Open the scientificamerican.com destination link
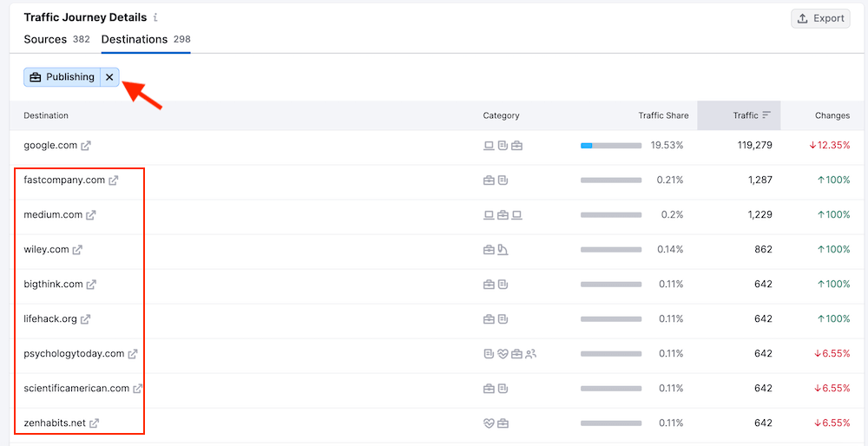This screenshot has width=868, height=446. pyautogui.click(x=76, y=389)
